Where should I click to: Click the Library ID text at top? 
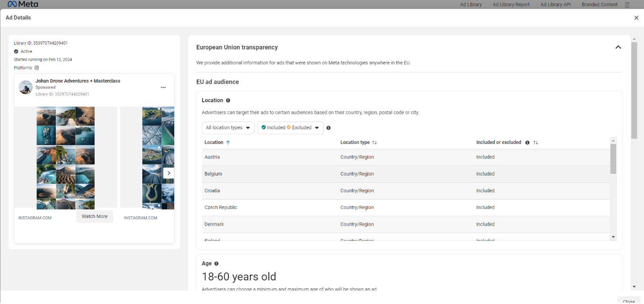(41, 43)
